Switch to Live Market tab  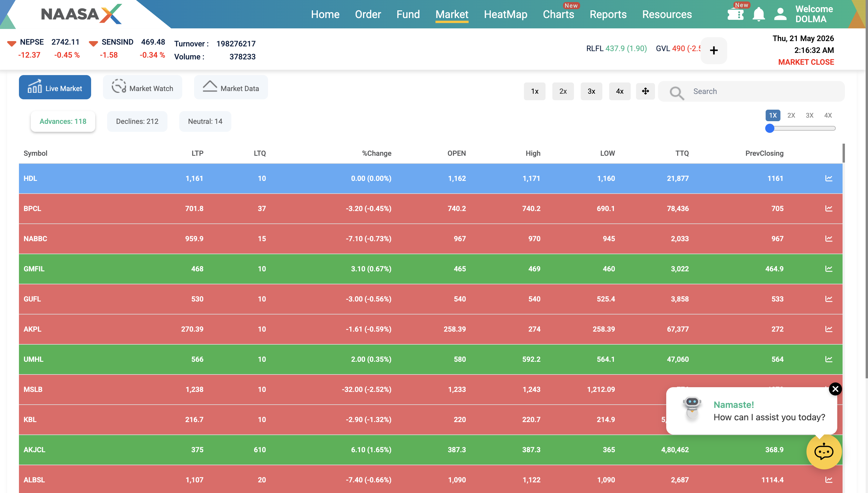55,87
